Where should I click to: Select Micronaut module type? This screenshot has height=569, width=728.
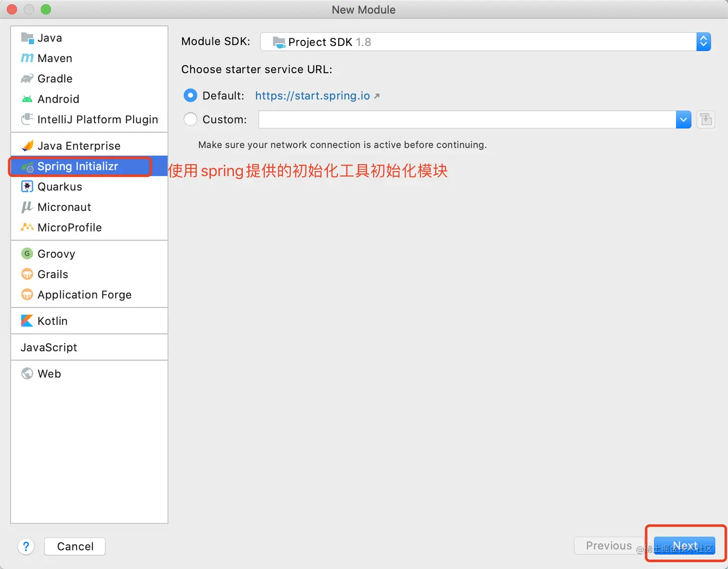pos(89,207)
